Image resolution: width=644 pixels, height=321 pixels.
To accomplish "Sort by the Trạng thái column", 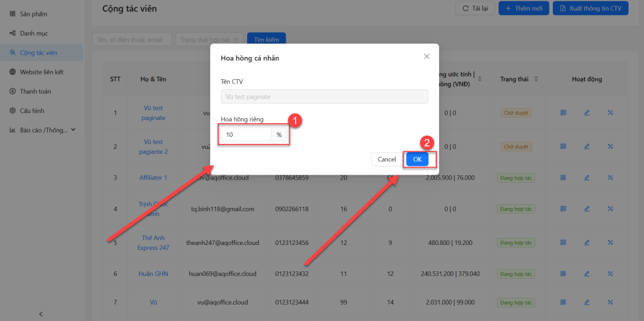I will (x=536, y=79).
